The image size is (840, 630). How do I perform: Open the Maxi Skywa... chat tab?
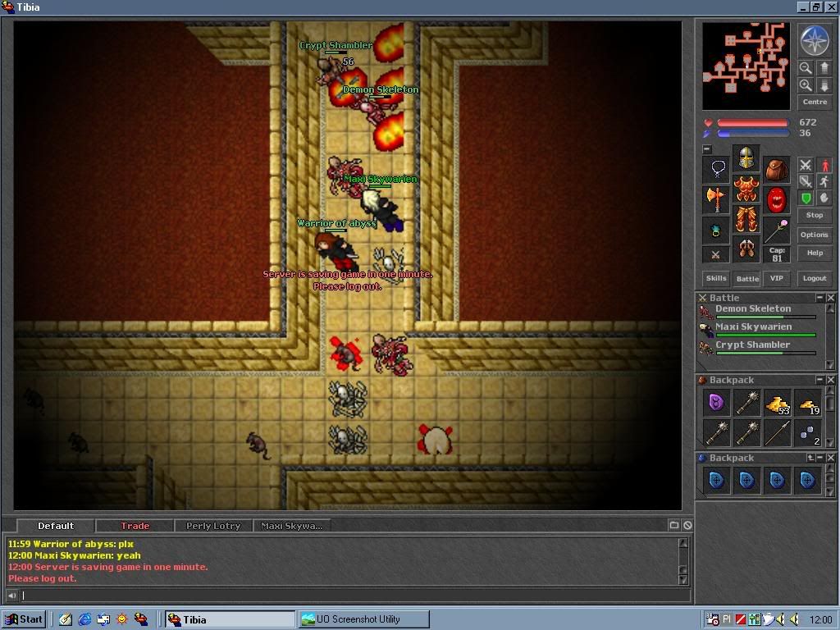pos(291,526)
